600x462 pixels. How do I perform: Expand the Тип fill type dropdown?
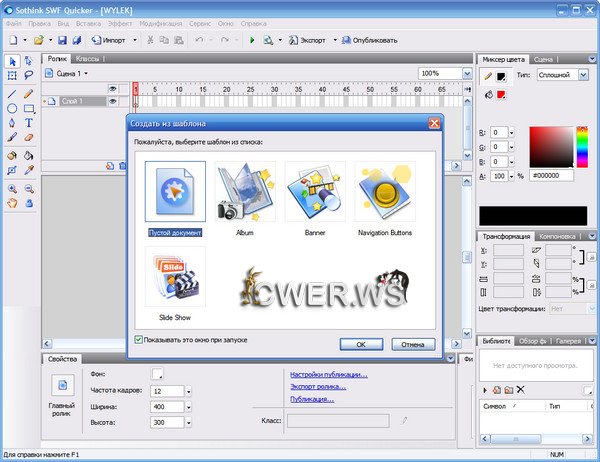[x=583, y=75]
